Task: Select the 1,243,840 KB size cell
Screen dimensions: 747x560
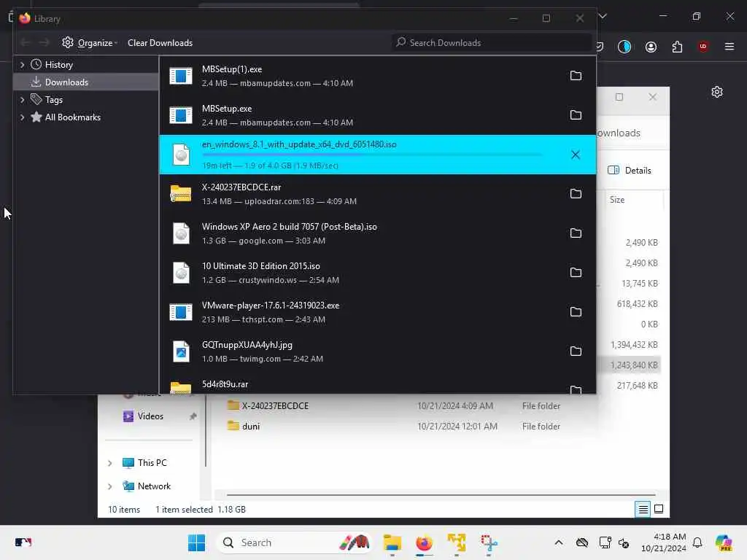Action: tap(634, 365)
